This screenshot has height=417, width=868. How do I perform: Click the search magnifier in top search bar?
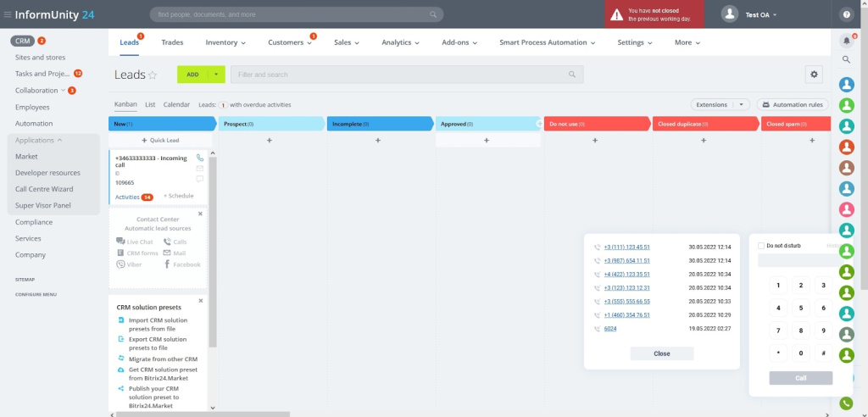coord(433,14)
